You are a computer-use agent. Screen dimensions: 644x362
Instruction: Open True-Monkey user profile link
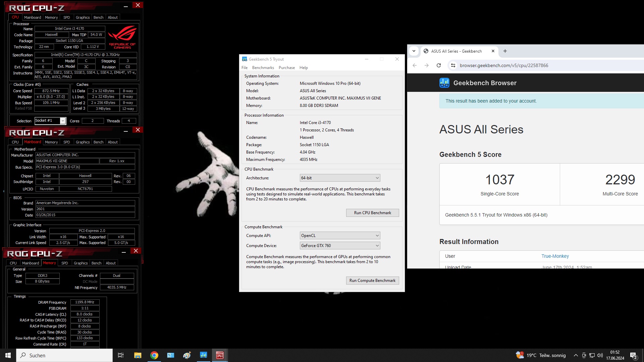(555, 256)
